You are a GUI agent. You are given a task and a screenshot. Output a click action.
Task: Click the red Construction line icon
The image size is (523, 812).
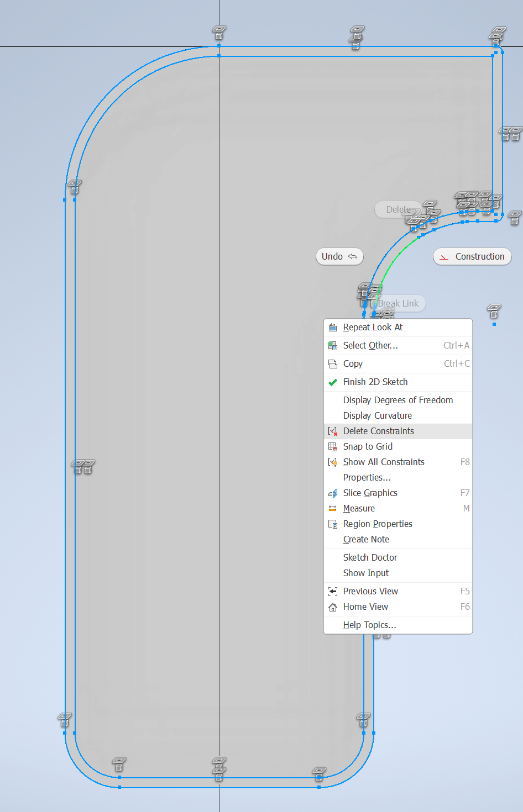444,257
